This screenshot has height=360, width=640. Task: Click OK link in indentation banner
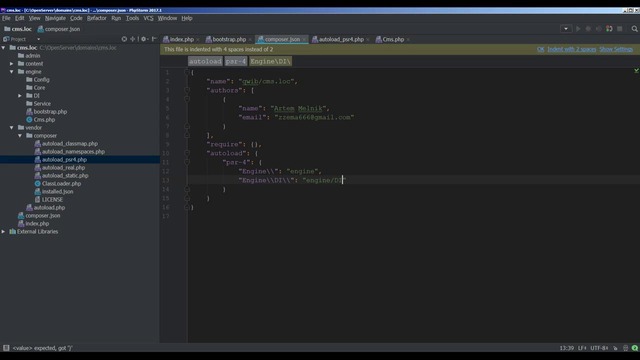(x=540, y=49)
